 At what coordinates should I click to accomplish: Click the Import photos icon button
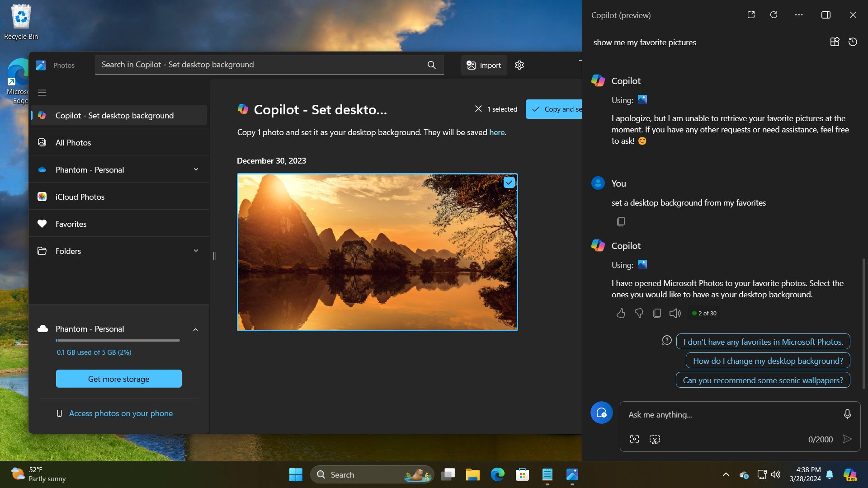(484, 65)
